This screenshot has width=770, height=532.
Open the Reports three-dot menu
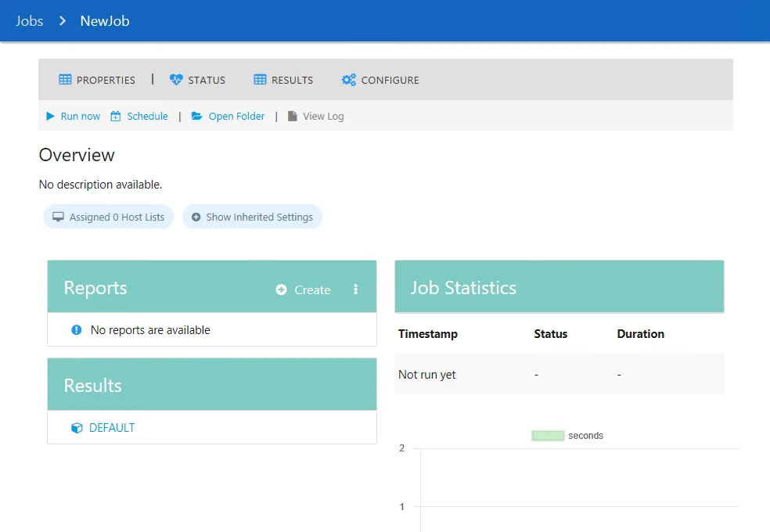pos(355,289)
